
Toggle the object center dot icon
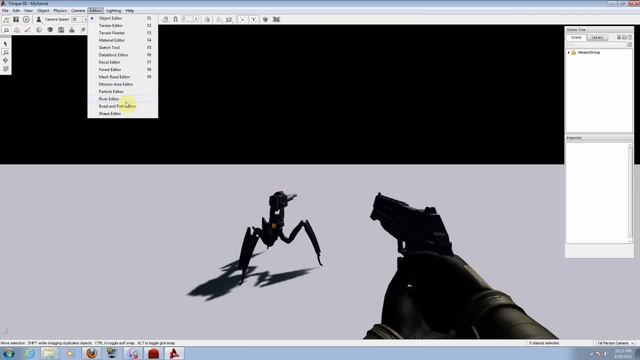[242, 20]
